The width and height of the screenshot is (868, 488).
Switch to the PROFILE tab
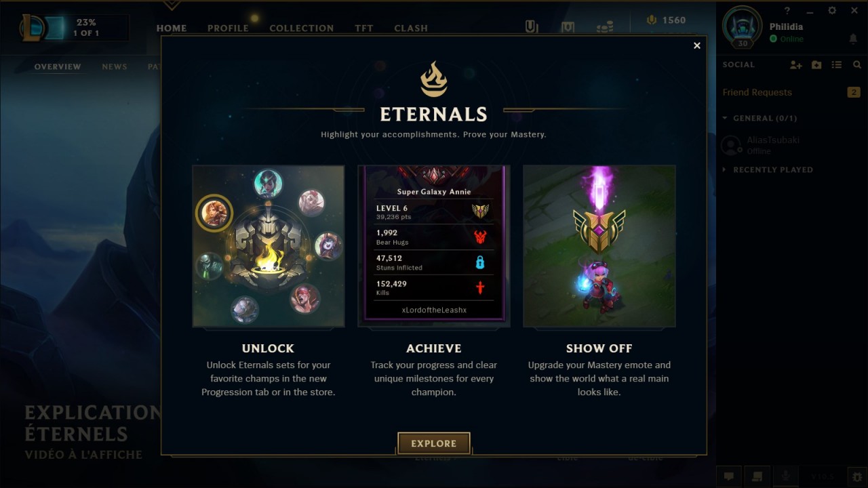pyautogui.click(x=228, y=28)
